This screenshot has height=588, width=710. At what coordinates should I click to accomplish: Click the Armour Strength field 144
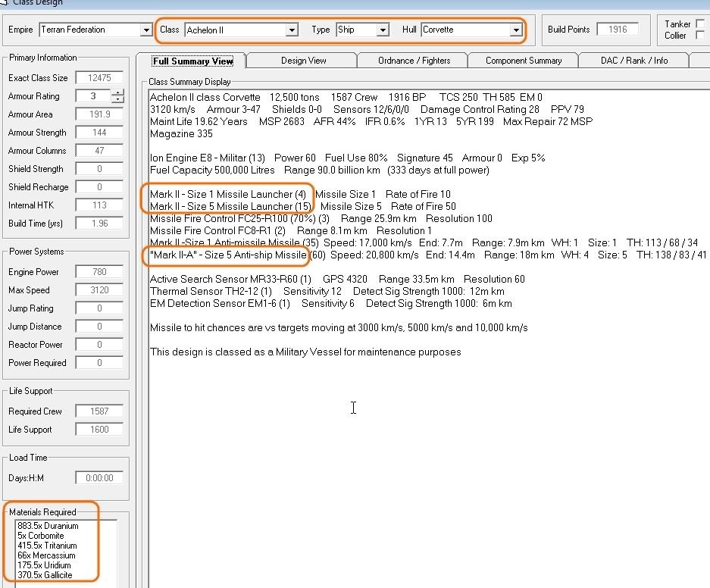click(99, 132)
